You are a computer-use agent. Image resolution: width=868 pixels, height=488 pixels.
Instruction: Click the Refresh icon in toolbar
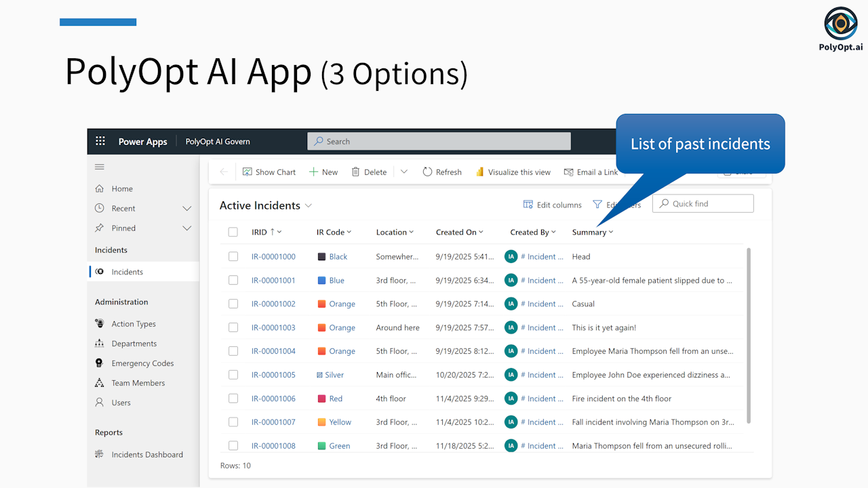pos(427,172)
